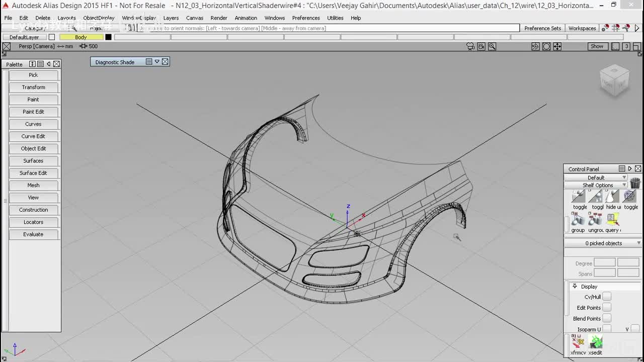Click the tumble view icon in viewport bar
Viewport: 644px width, 362px height.
535,46
